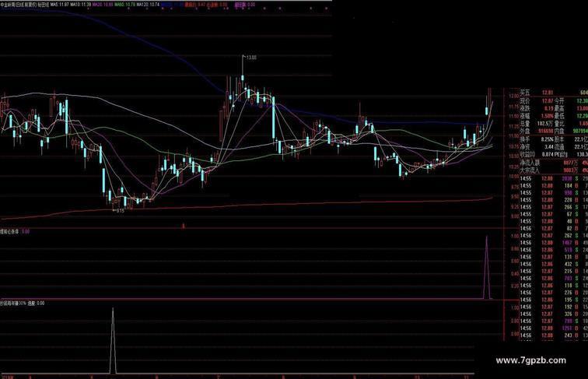Screen dimensions: 588x379
Task: Click the MA5: 11.87 indicator label
Action: click(59, 5)
